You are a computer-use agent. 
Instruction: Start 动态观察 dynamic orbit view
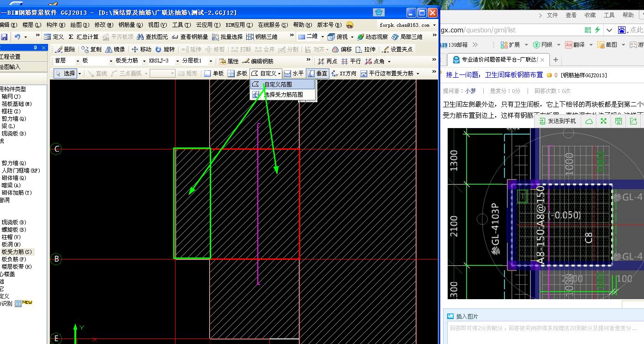[x=372, y=37]
